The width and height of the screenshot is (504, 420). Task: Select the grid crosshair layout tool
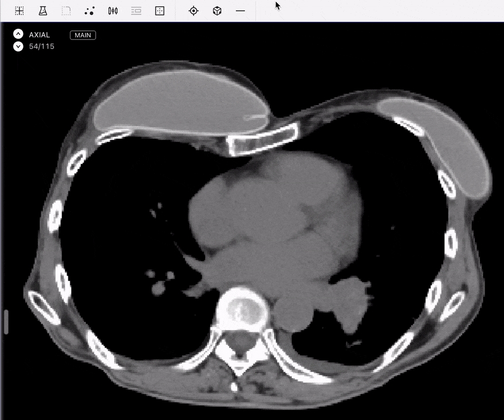(20, 11)
